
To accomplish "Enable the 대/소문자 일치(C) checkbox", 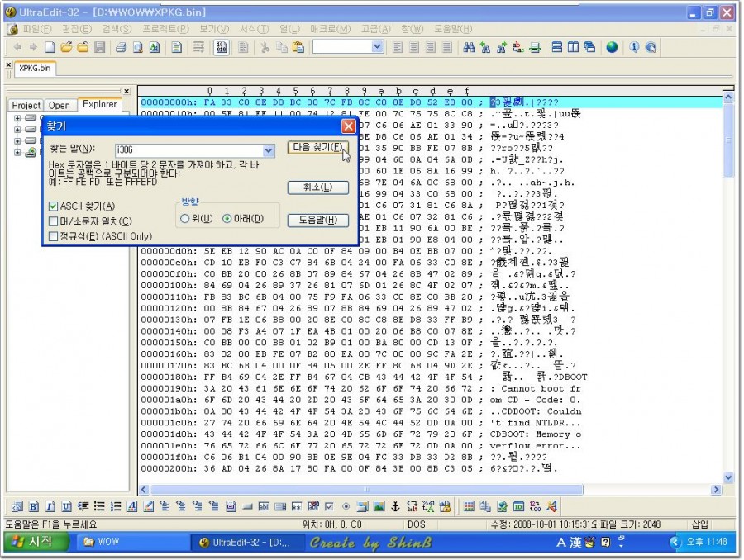I will point(53,221).
